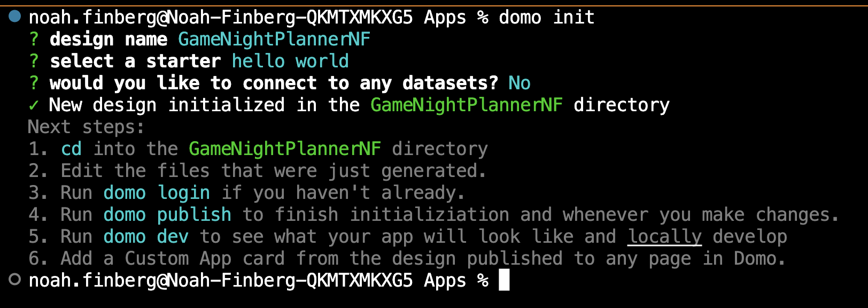Click the "design name" prompt label
Image resolution: width=868 pixels, height=308 pixels.
point(108,39)
